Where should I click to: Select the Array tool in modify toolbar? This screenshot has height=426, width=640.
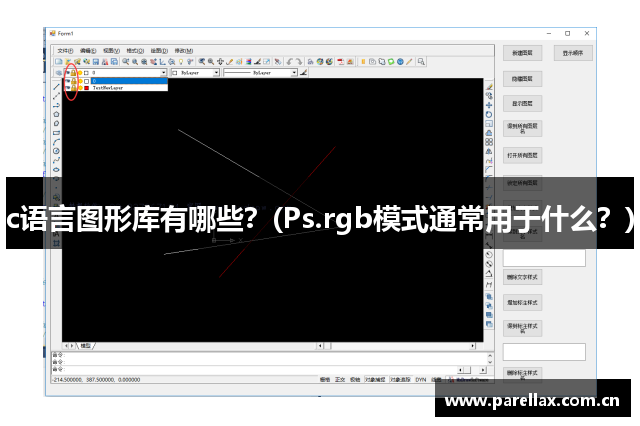(489, 142)
